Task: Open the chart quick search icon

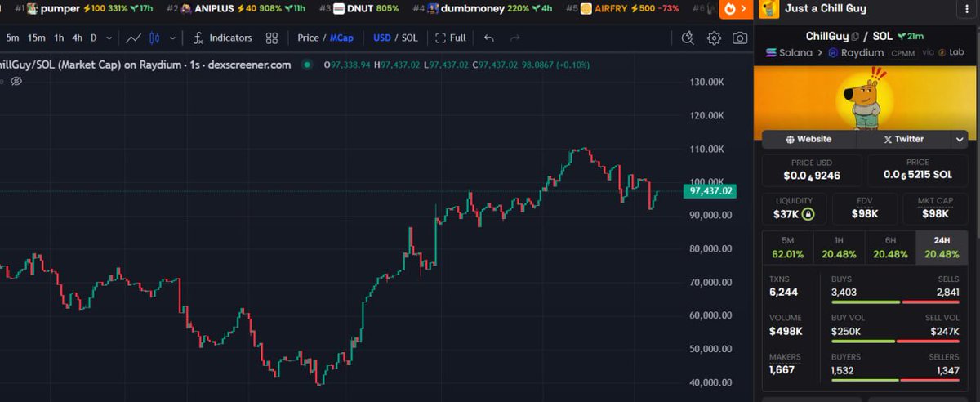Action: click(688, 38)
